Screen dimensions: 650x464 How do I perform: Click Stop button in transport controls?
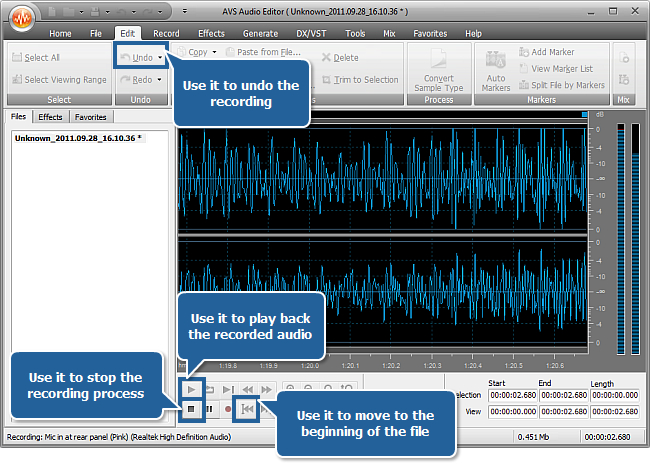click(x=191, y=409)
